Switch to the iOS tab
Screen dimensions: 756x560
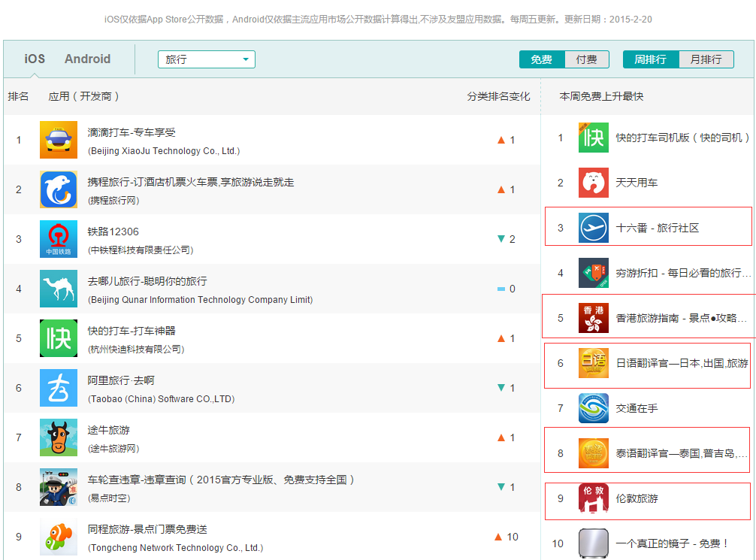click(x=35, y=59)
